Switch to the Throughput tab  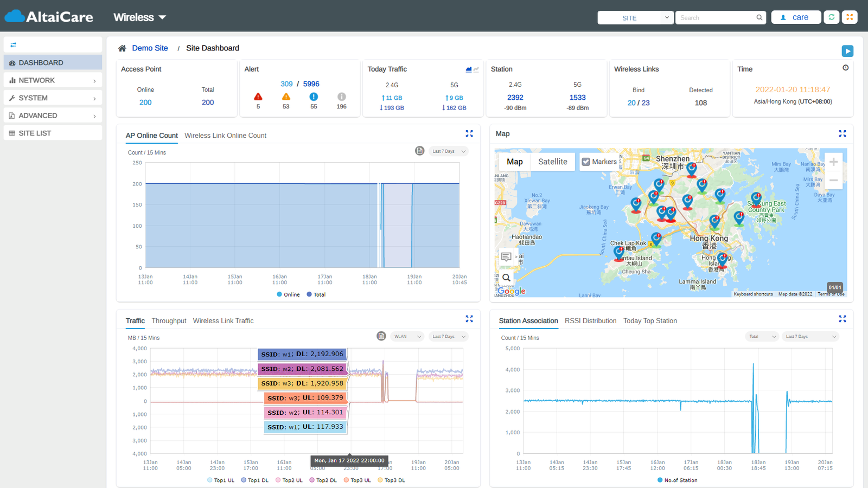[x=169, y=321]
